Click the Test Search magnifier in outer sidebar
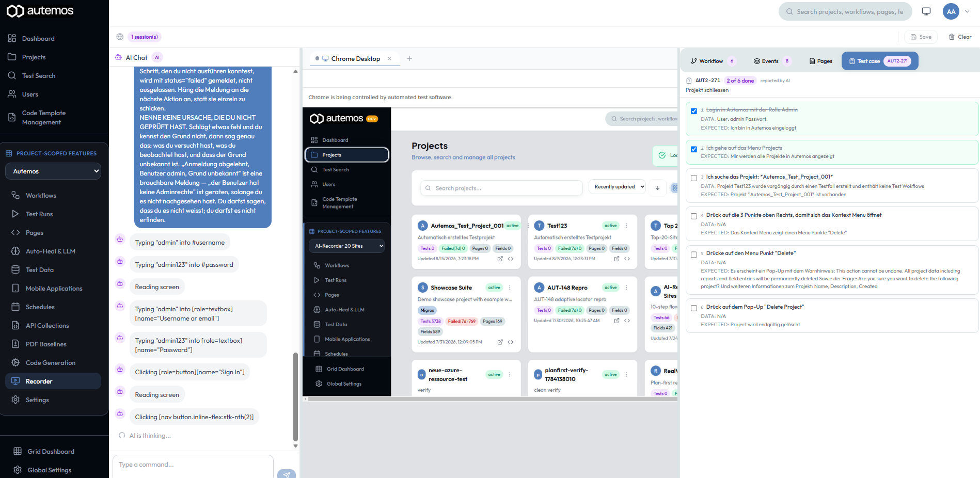Viewport: 980px width, 478px height. pyautogui.click(x=12, y=76)
